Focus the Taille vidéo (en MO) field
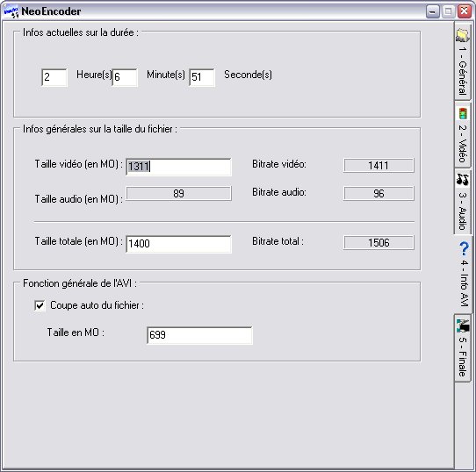This screenshot has width=476, height=472. [x=178, y=167]
